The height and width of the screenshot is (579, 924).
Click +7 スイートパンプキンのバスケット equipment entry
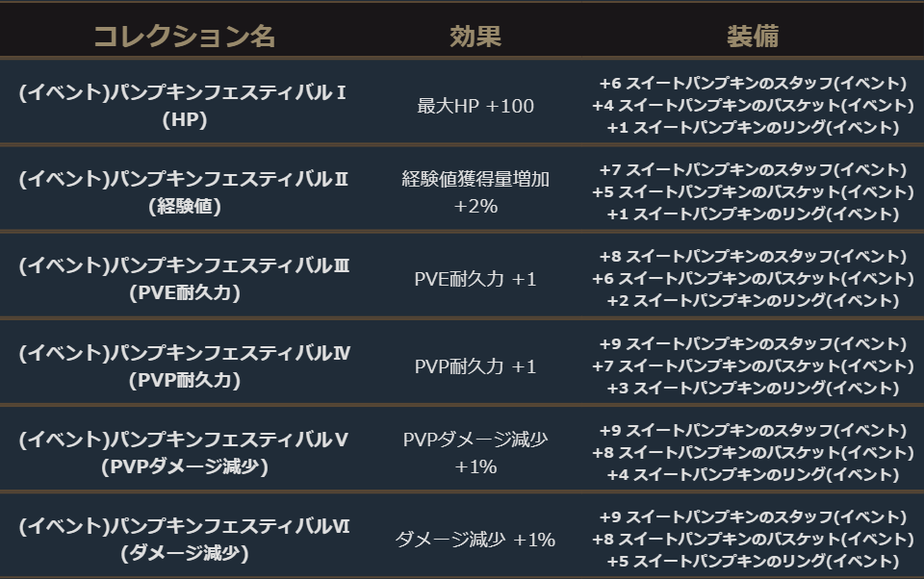click(x=753, y=365)
